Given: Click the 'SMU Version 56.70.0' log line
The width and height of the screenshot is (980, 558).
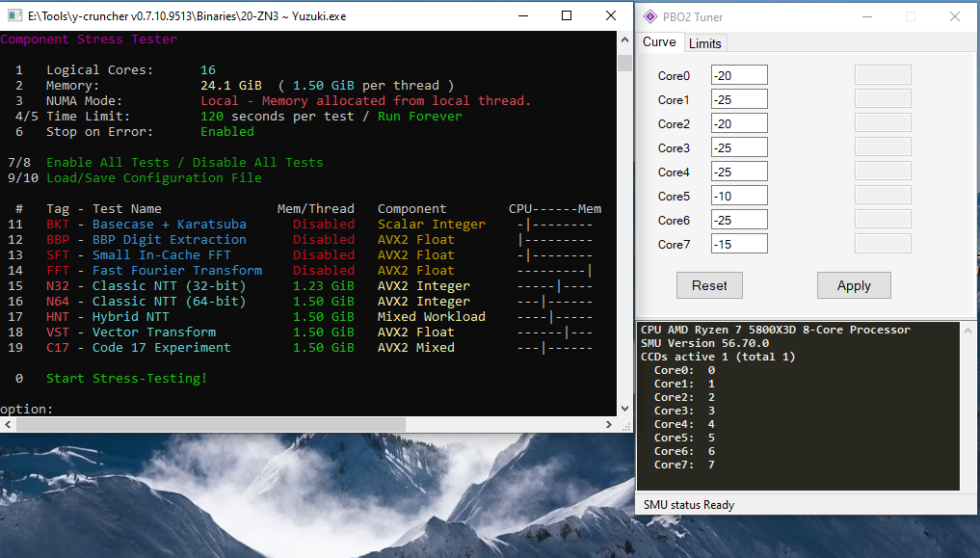Looking at the screenshot, I should tap(705, 343).
